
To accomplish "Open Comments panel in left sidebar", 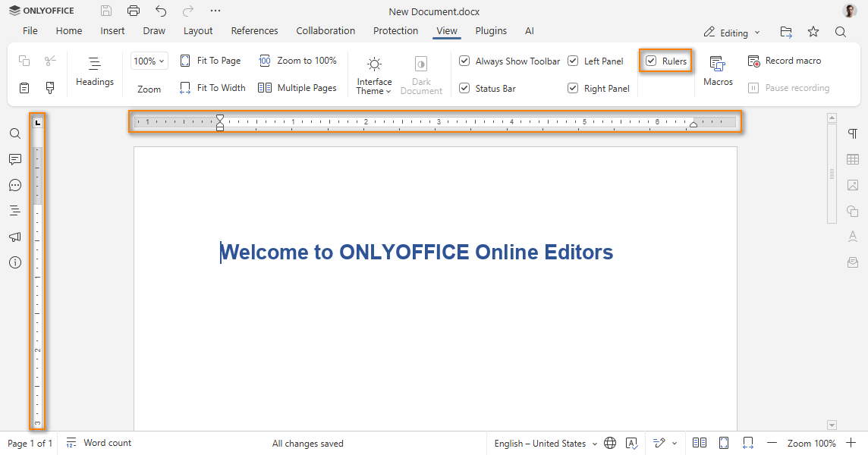I will pyautogui.click(x=15, y=159).
